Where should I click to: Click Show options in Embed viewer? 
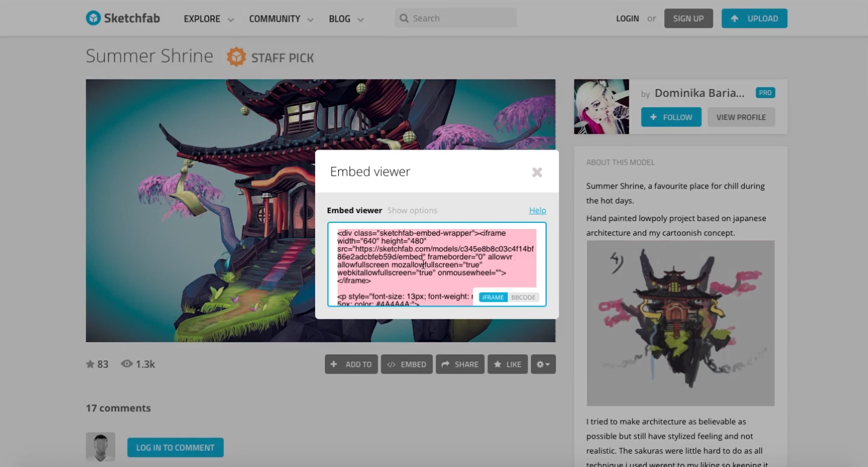click(412, 210)
